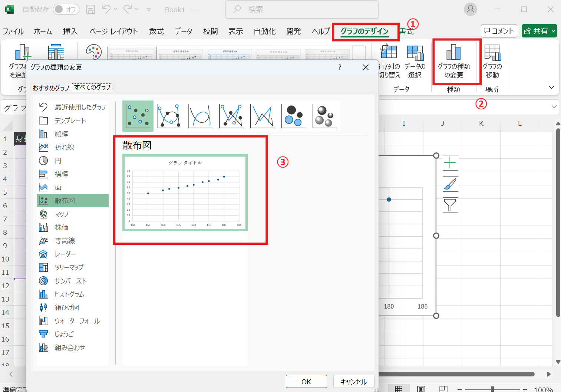Image resolution: width=561 pixels, height=392 pixels.
Task: Choose the ウォーターフォール chart category
Action: pyautogui.click(x=77, y=320)
